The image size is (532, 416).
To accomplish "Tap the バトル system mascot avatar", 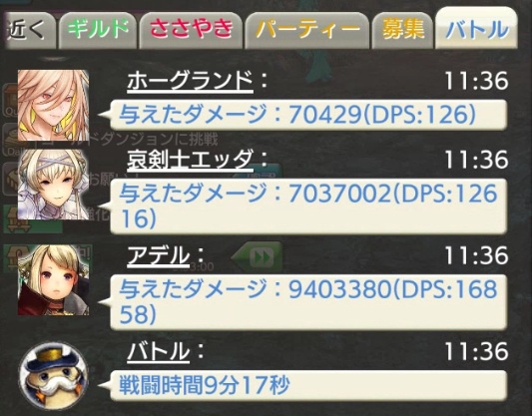I will coord(53,376).
